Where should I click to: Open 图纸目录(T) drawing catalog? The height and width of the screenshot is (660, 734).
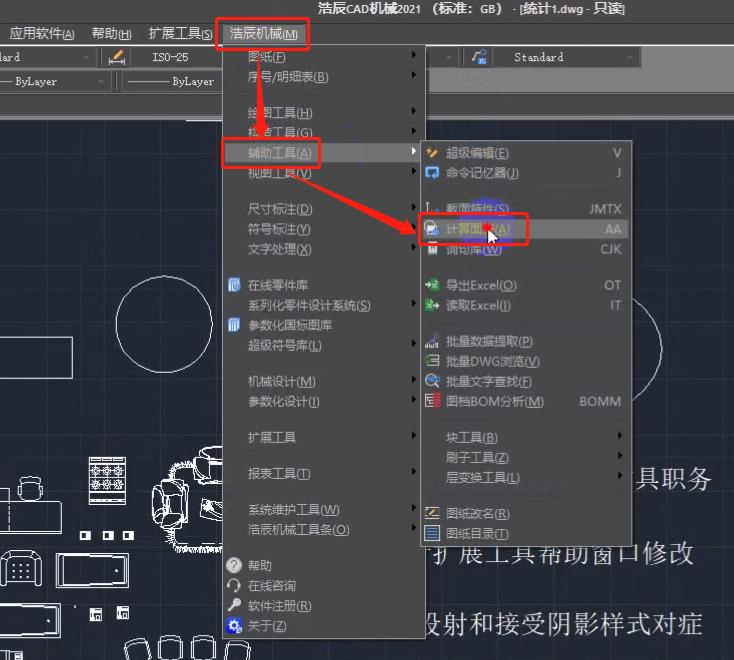click(x=526, y=534)
